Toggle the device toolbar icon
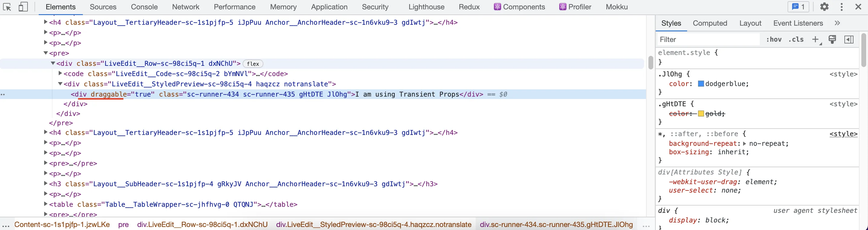Viewport: 868px width, 230px height. (23, 7)
